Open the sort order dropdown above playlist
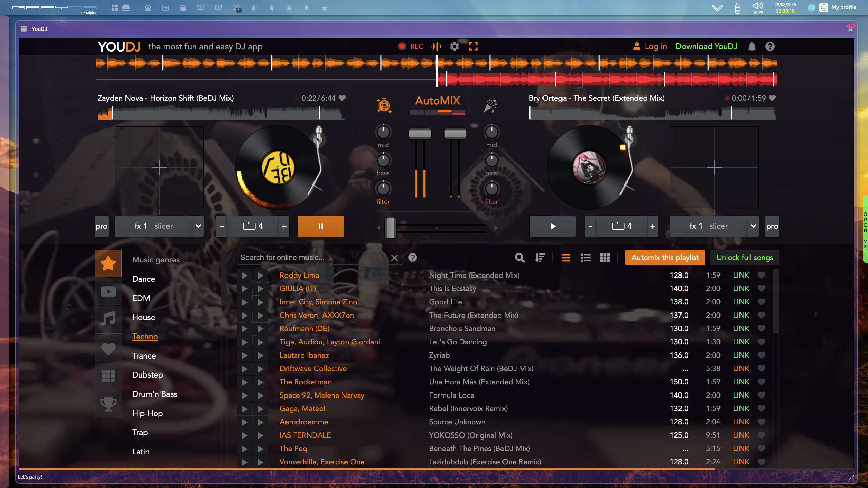 tap(540, 258)
